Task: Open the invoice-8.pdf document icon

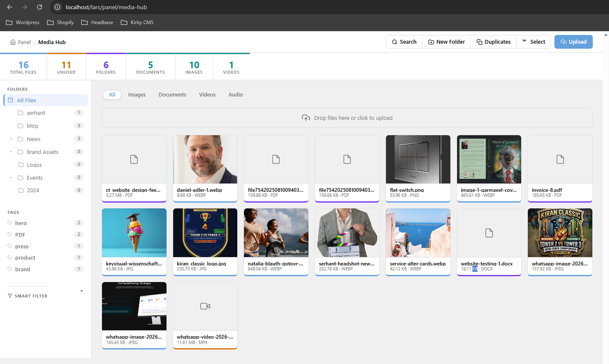Action: click(x=560, y=159)
